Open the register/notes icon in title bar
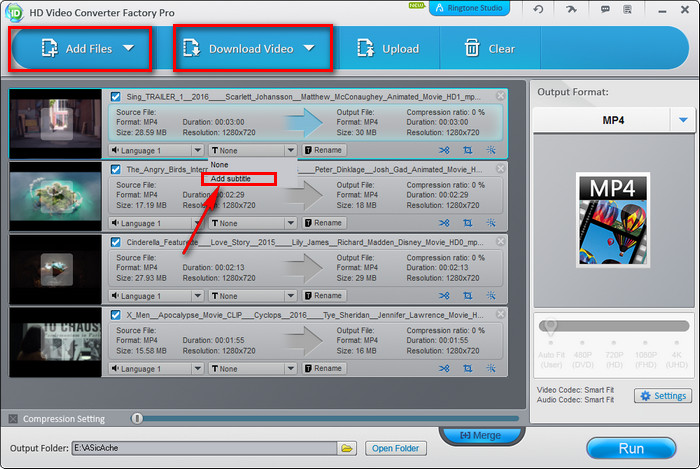 click(x=627, y=9)
